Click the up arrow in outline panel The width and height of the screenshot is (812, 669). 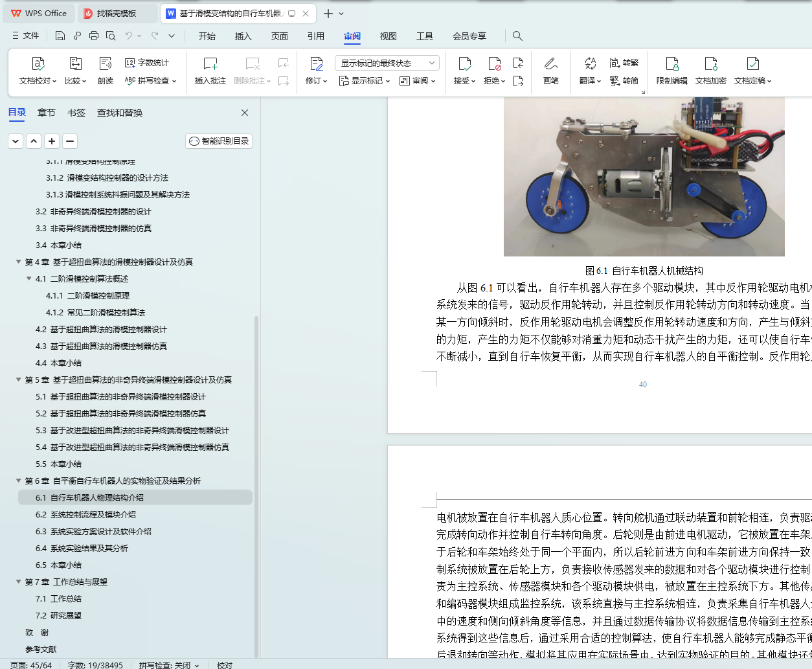tap(34, 141)
